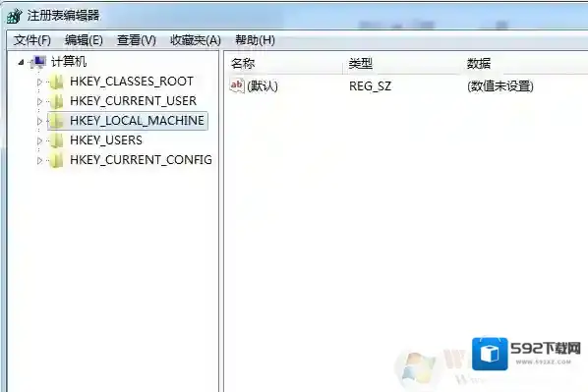Open the 帮助(H) menu
Viewport: 588px width, 392px height.
click(255, 40)
